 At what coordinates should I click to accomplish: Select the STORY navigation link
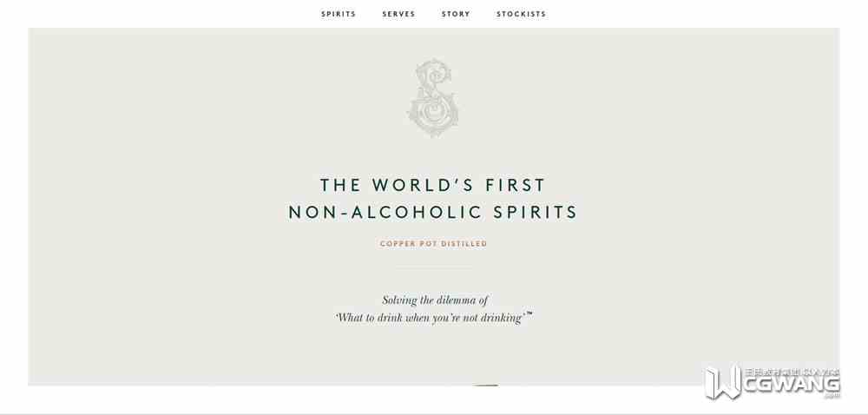click(456, 14)
